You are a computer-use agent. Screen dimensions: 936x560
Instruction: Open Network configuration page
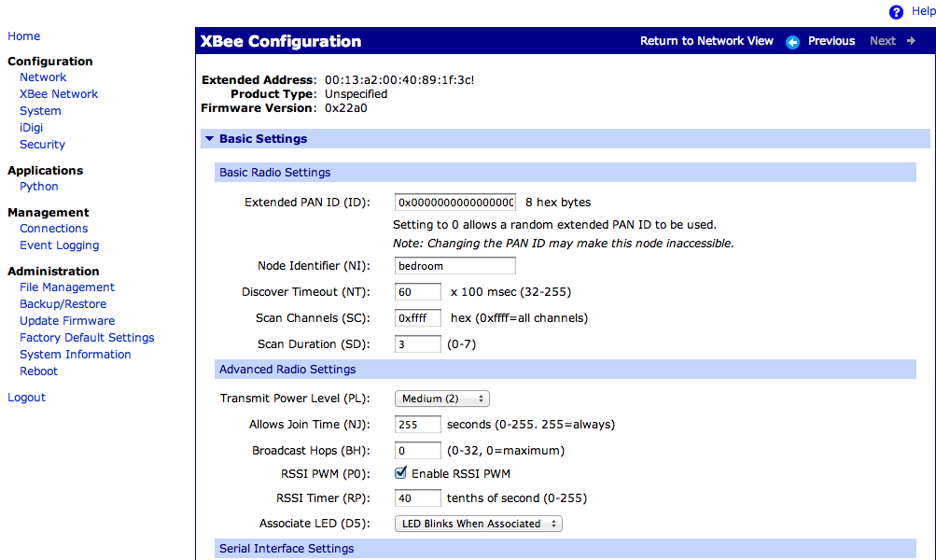pyautogui.click(x=43, y=77)
